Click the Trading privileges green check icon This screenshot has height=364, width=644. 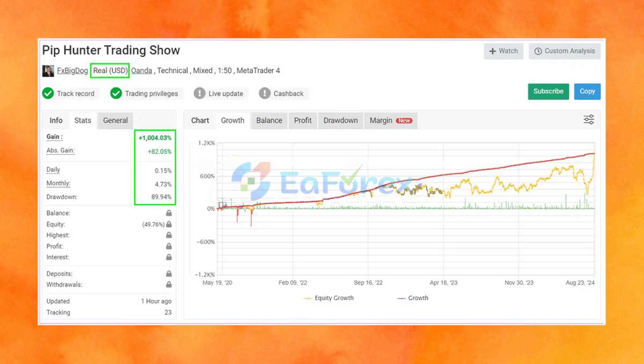point(116,93)
